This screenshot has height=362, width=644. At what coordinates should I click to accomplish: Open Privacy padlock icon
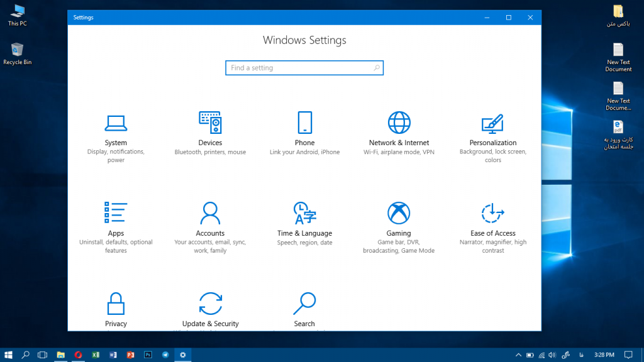pos(116,304)
